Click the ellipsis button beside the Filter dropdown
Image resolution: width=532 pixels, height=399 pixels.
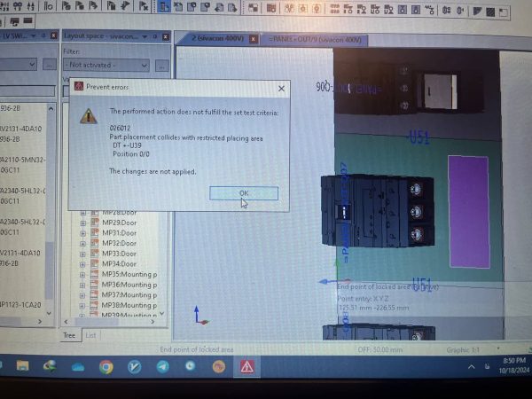pos(162,66)
